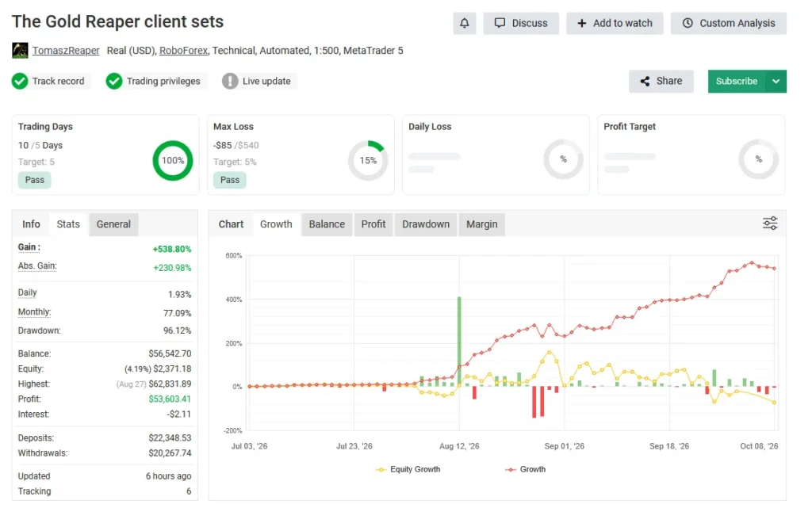The height and width of the screenshot is (508, 812).
Task: Open the TomaszReaper profile link
Action: tap(66, 51)
